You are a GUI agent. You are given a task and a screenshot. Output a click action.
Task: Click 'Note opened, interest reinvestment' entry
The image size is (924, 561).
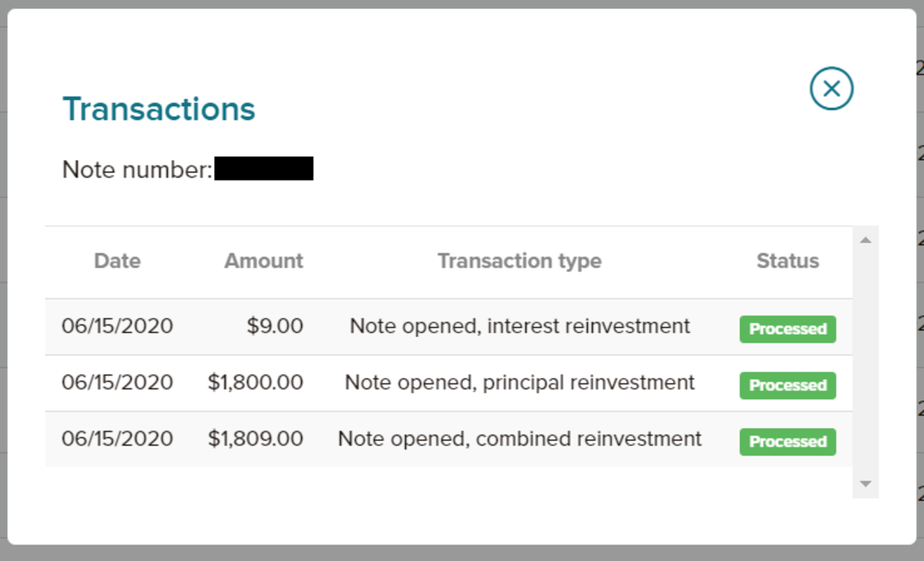pos(520,326)
